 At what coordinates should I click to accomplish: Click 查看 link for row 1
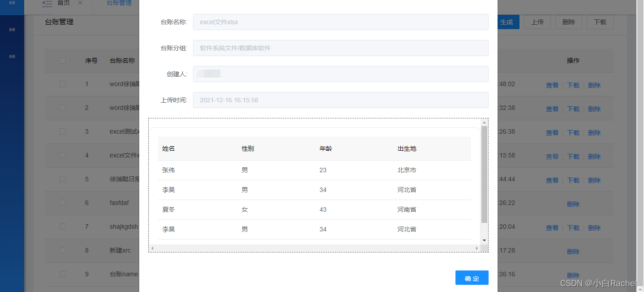tap(552, 85)
